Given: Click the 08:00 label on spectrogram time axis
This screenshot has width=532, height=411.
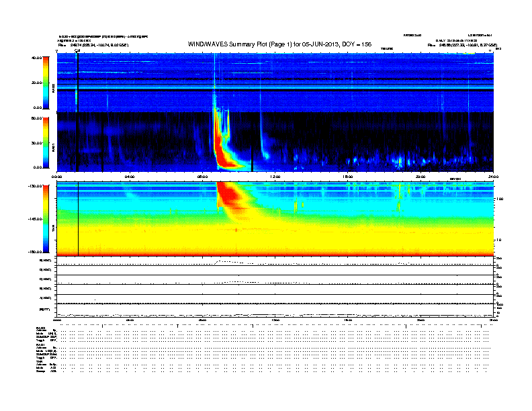Looking at the screenshot, I should point(202,177).
